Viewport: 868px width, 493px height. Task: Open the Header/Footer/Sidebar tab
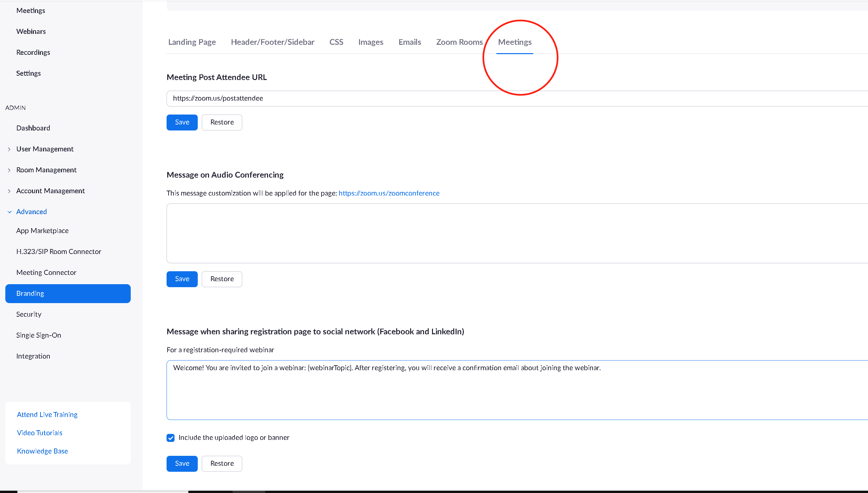click(272, 42)
